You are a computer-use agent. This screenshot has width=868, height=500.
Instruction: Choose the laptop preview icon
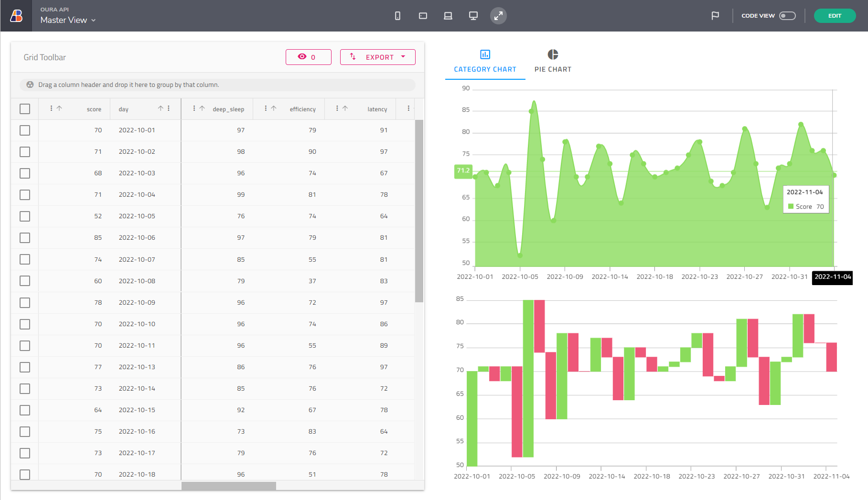448,16
